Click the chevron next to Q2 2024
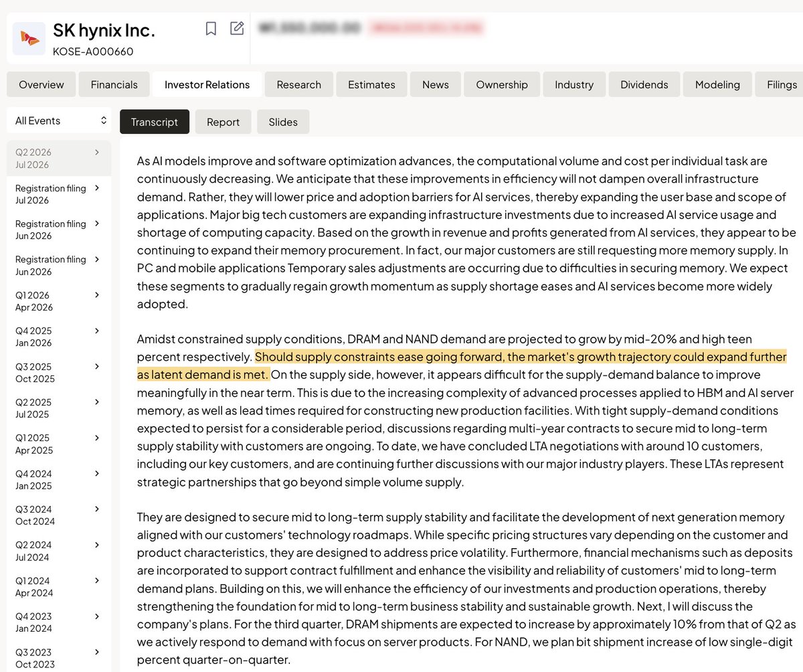 (97, 544)
